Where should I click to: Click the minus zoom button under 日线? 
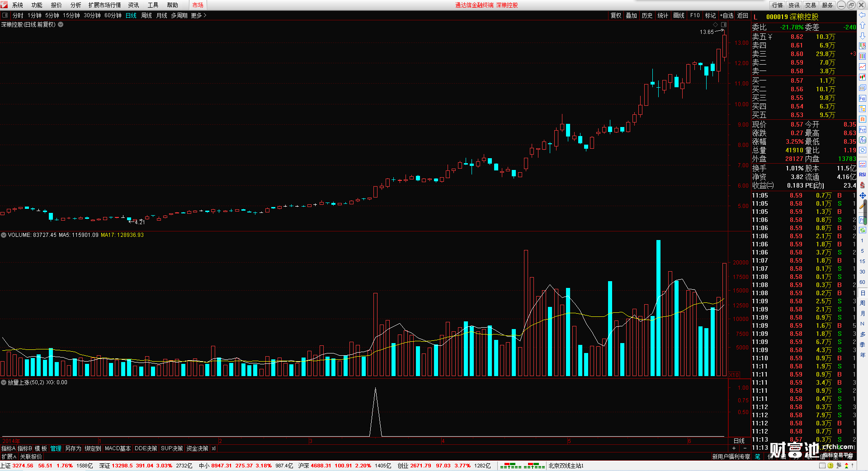point(745,448)
